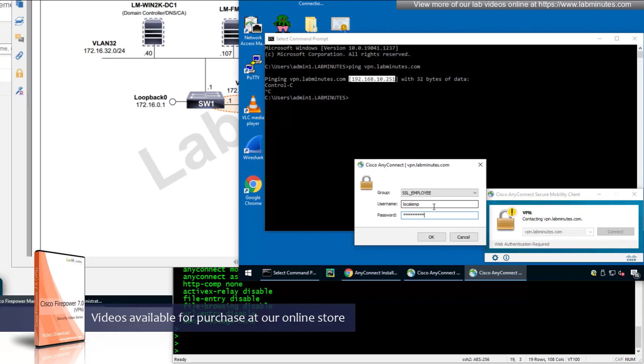Click the muted volume tray icon

tap(622, 273)
